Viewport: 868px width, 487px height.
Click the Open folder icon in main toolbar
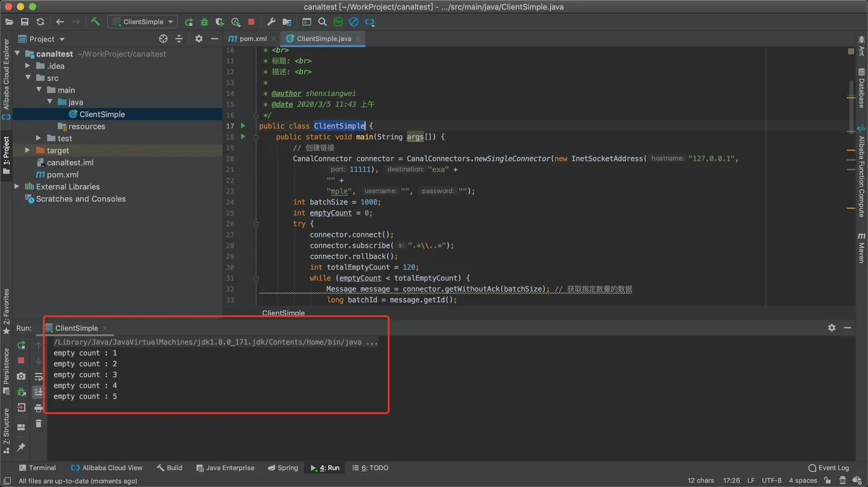coord(9,22)
